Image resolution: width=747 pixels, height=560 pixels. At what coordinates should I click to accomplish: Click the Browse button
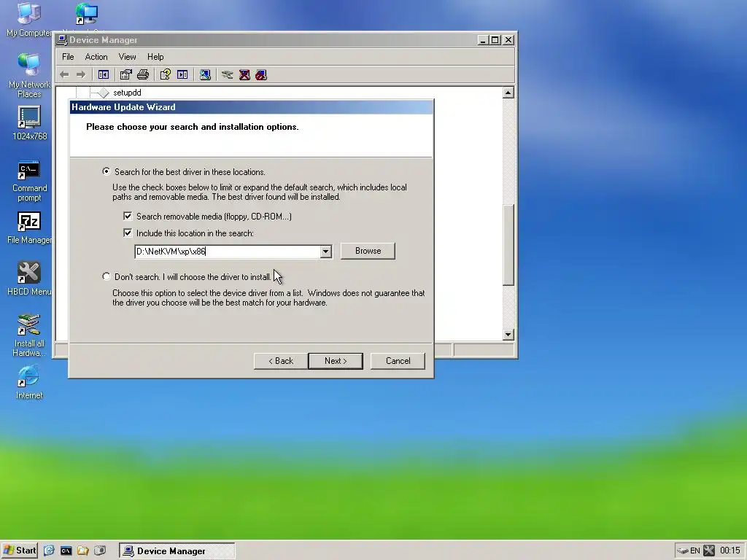(x=368, y=251)
